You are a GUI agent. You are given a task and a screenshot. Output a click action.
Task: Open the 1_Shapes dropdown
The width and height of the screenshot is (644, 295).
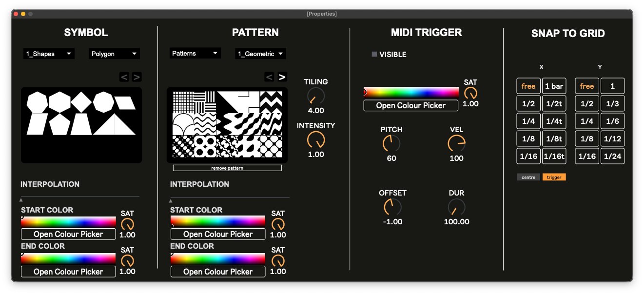49,54
